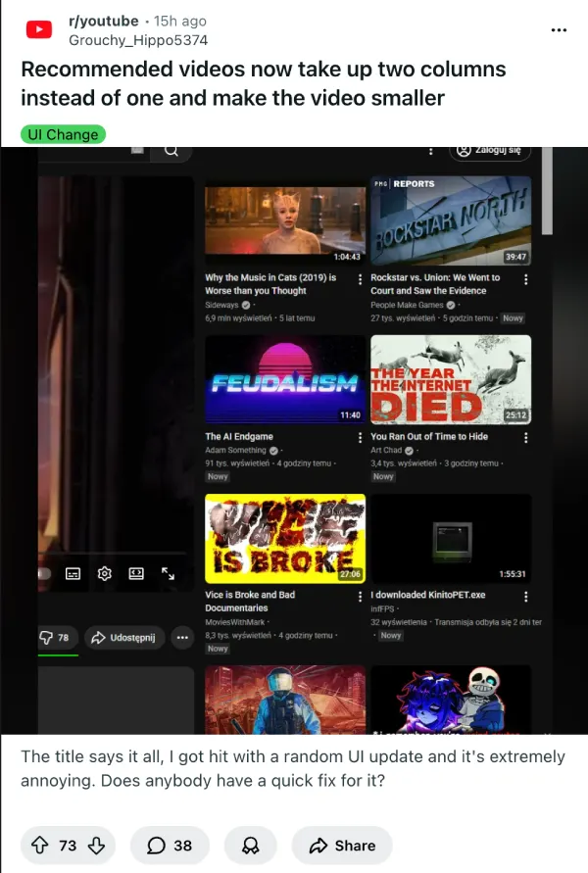Click the UI Change flair tag
This screenshot has width=588, height=873.
point(63,134)
